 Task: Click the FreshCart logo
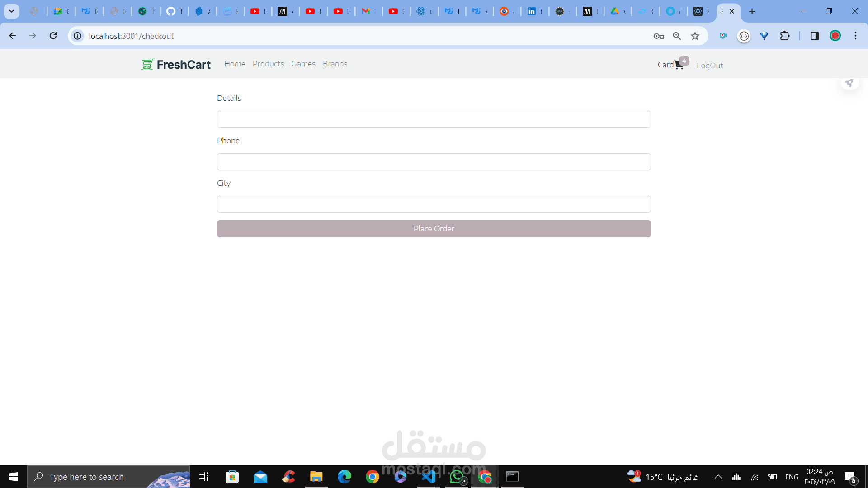pyautogui.click(x=176, y=64)
